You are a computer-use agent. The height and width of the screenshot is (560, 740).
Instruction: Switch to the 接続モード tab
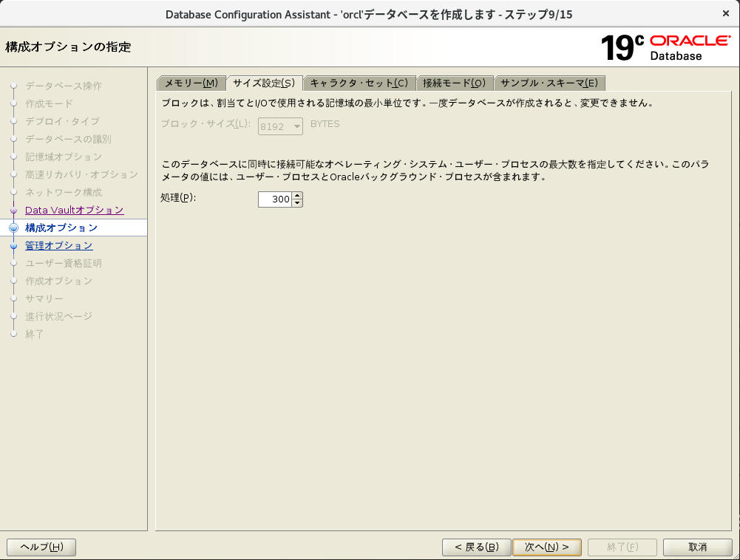(454, 83)
